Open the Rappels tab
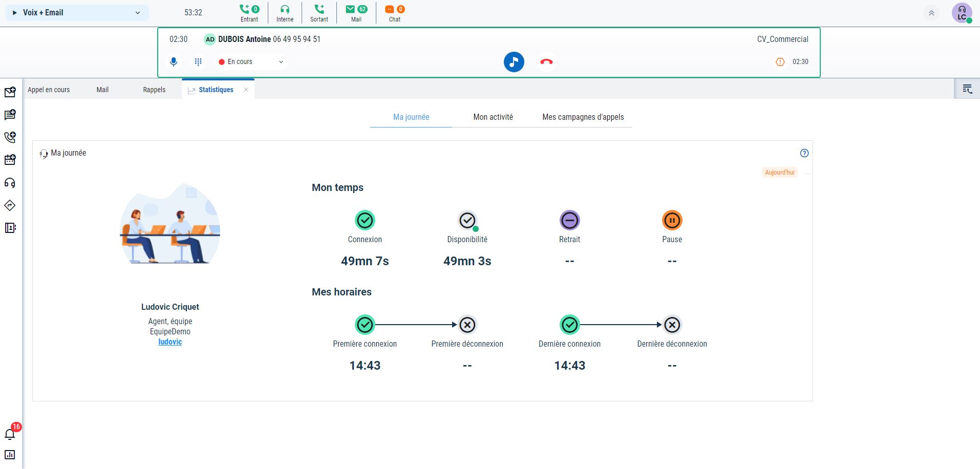Image resolution: width=980 pixels, height=469 pixels. click(154, 89)
